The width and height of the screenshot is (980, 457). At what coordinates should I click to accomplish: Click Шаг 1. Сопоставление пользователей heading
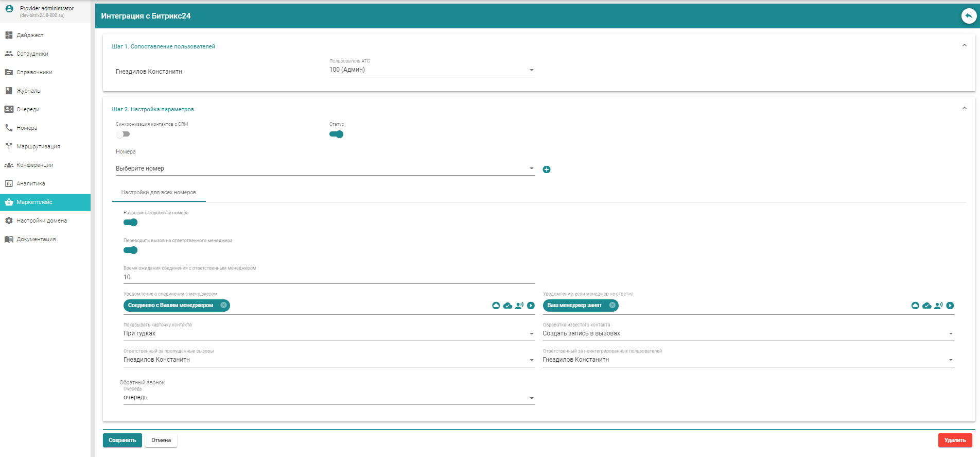coord(164,46)
